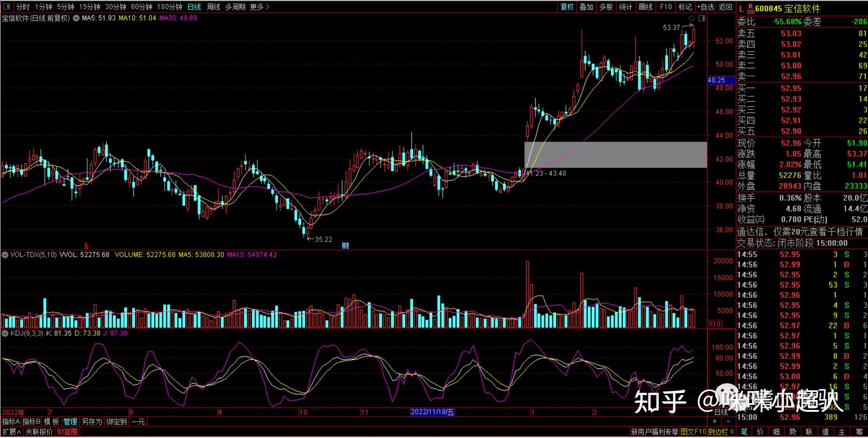Expand the 更多 more periods menu

[259, 7]
